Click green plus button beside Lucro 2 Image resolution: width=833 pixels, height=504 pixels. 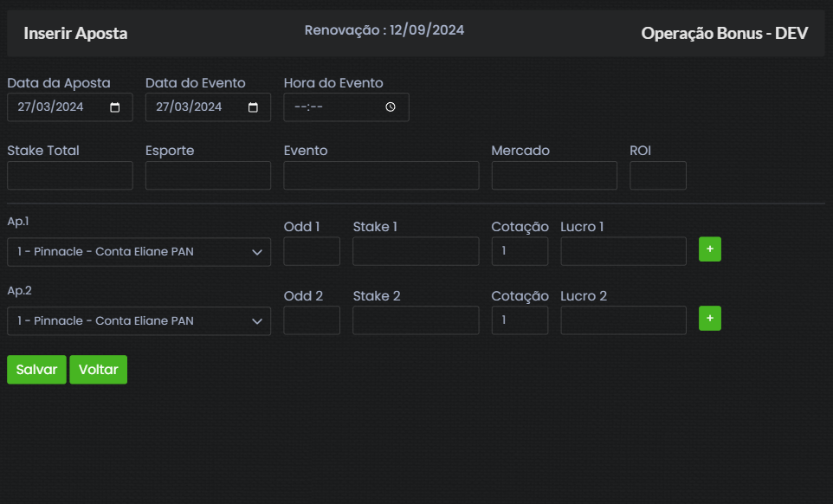[x=710, y=319]
